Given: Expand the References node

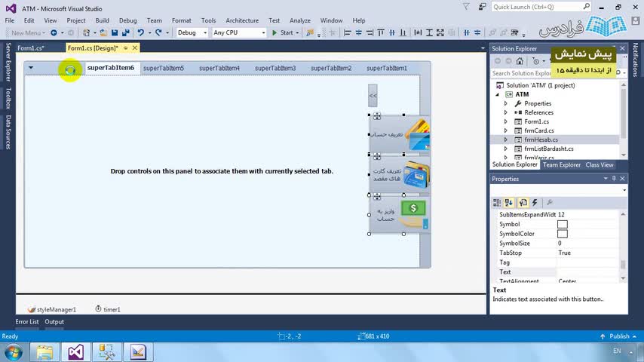Looking at the screenshot, I should [505, 112].
